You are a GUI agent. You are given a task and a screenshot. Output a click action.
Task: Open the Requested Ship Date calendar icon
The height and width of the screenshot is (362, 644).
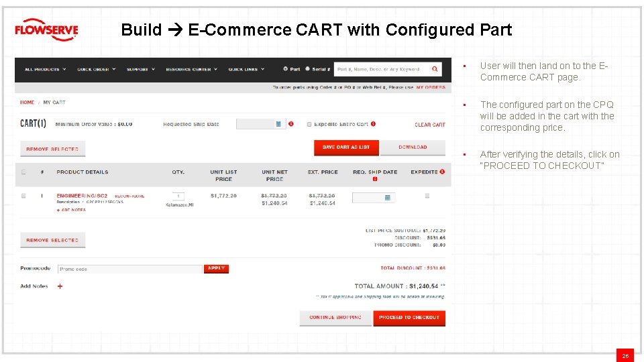tap(278, 124)
